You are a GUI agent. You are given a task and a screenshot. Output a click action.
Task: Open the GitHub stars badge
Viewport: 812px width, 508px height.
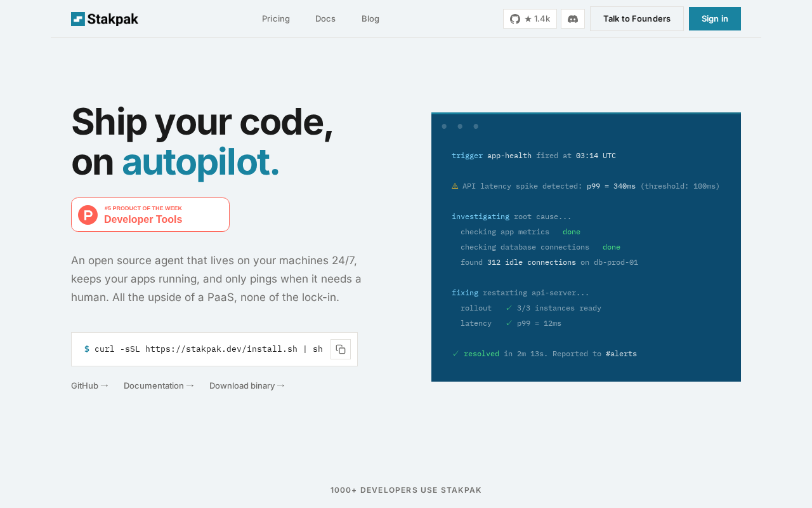[530, 19]
